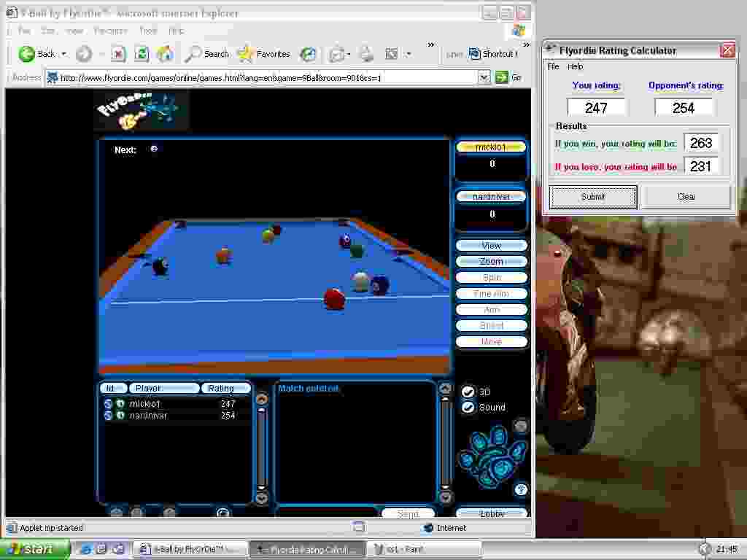
Task: Click the Aim button in game panel
Action: (x=491, y=309)
